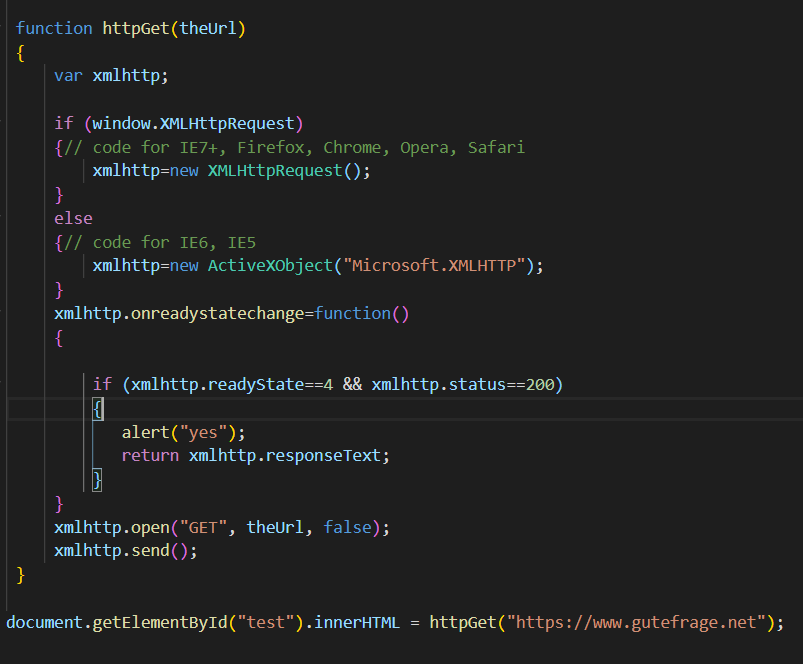This screenshot has height=664, width=803.
Task: Click the highlighted opening brace of the if block
Action: pos(95,408)
